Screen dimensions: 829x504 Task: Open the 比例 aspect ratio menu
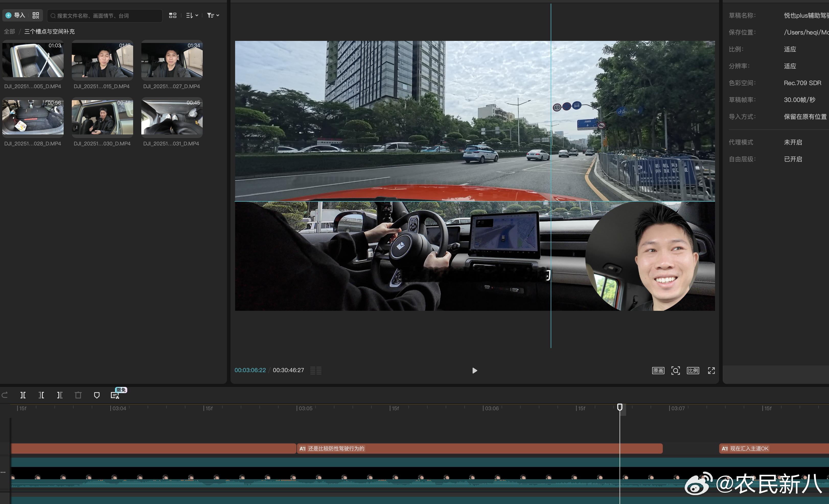[693, 370]
